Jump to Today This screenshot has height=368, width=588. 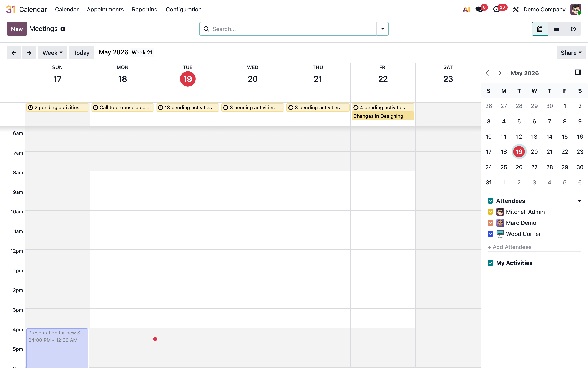[x=81, y=53]
